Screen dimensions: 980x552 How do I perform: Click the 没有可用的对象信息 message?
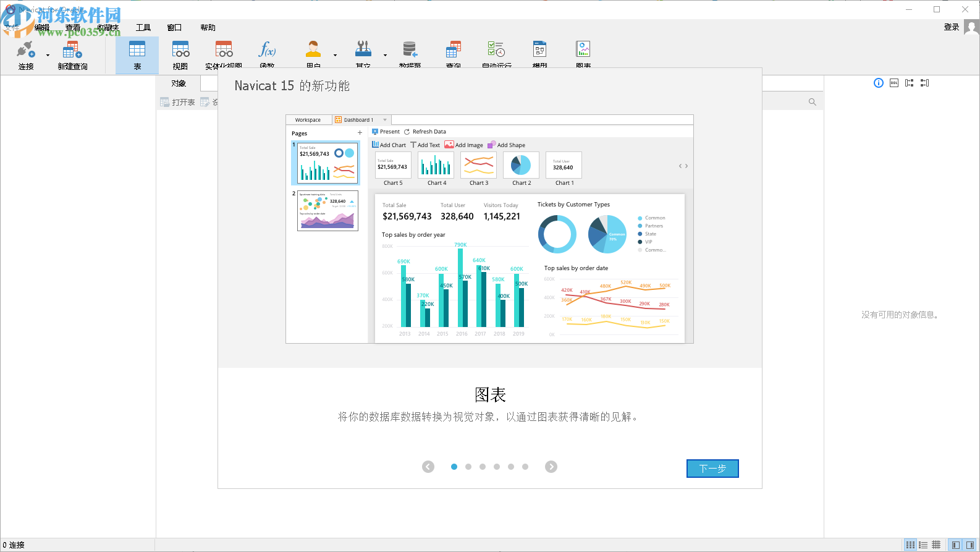[901, 315]
